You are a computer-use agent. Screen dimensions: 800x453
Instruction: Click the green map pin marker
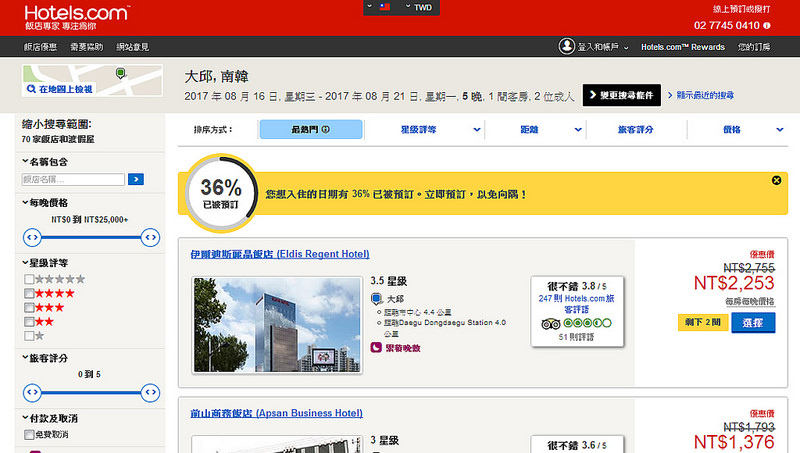pos(120,73)
